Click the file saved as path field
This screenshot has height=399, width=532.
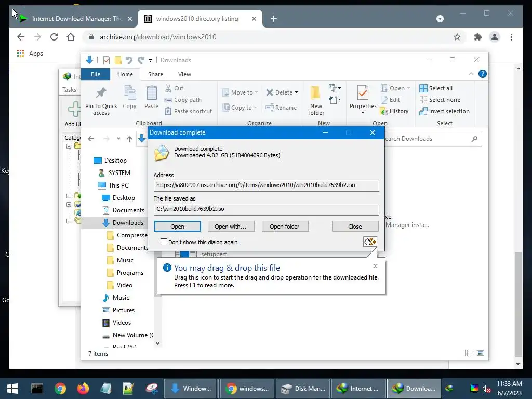[267, 209]
